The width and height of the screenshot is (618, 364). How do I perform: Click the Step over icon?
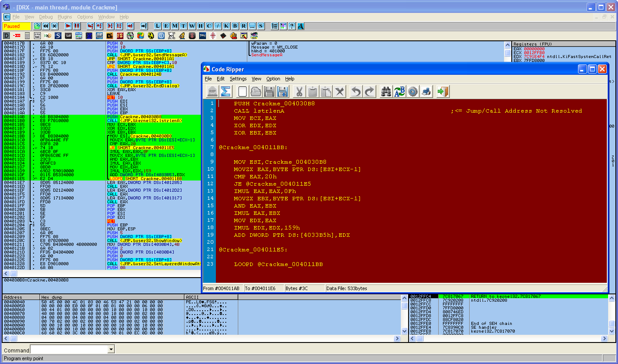pos(99,26)
